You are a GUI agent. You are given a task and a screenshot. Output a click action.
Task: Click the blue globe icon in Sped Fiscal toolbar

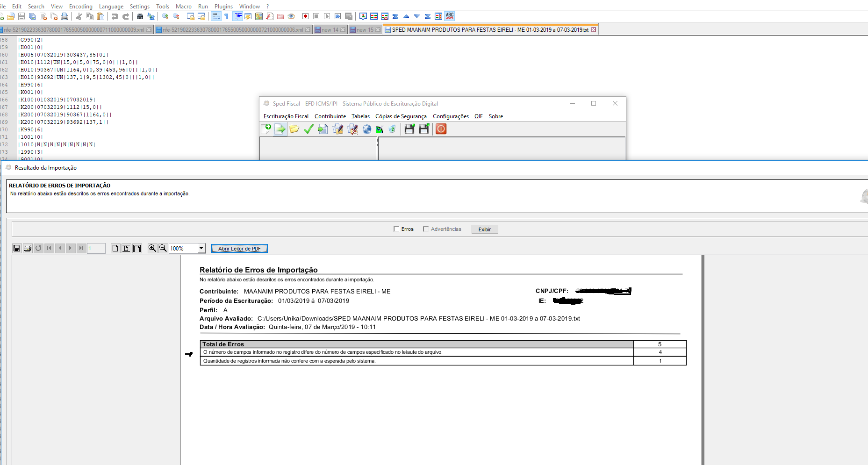367,129
